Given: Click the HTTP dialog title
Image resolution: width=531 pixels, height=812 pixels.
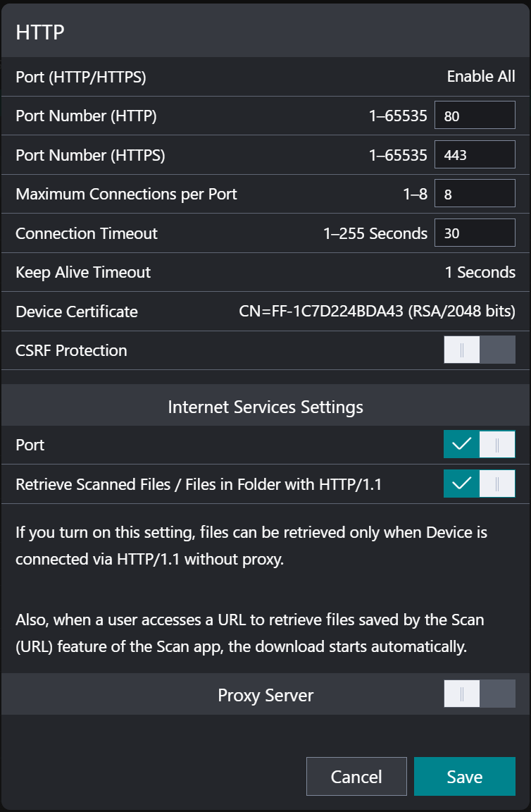Looking at the screenshot, I should [x=40, y=32].
